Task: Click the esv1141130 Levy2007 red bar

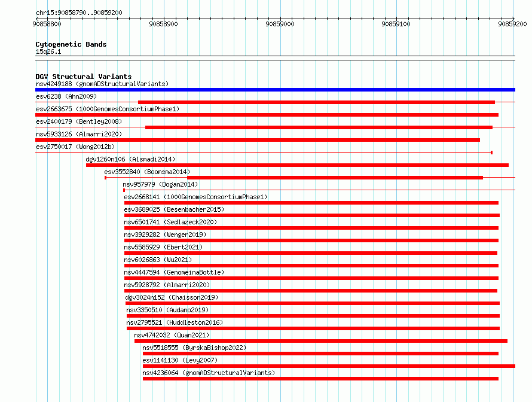Action: [329, 366]
